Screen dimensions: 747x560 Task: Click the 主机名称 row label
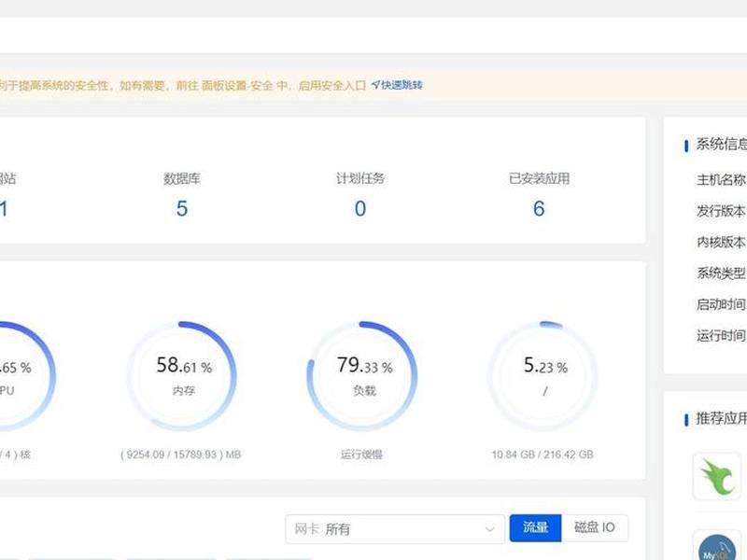pos(721,179)
